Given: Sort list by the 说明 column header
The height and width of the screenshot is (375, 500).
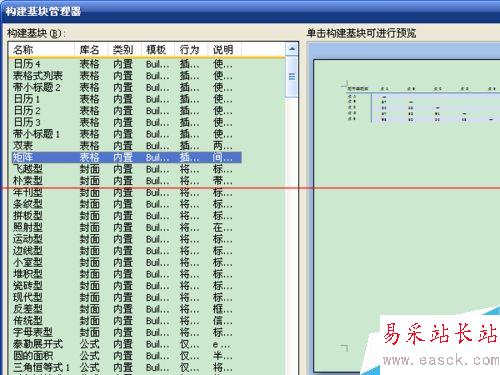Looking at the screenshot, I should click(224, 50).
